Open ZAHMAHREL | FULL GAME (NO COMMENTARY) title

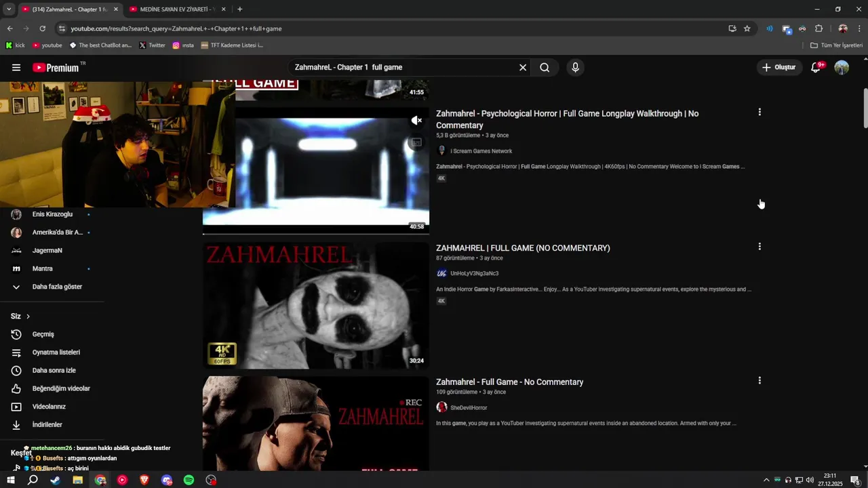523,248
